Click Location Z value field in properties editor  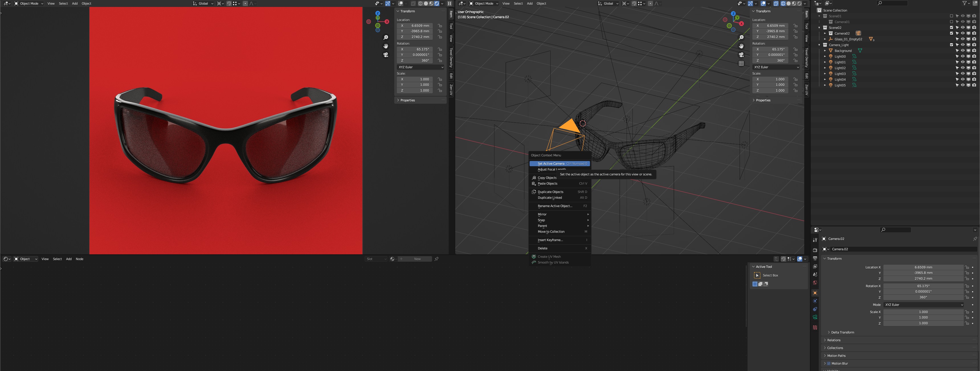pyautogui.click(x=924, y=278)
